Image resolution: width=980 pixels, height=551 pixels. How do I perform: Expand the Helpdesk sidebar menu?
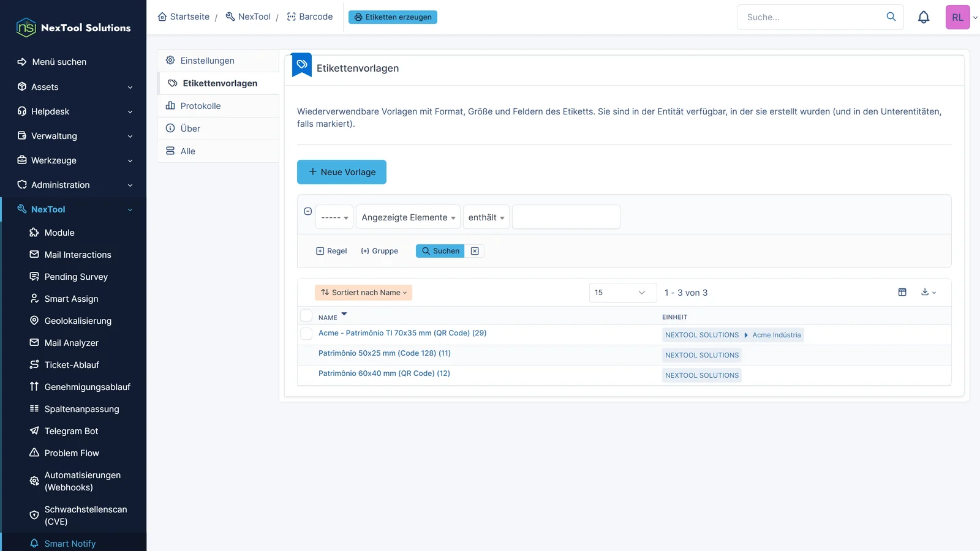tap(73, 111)
